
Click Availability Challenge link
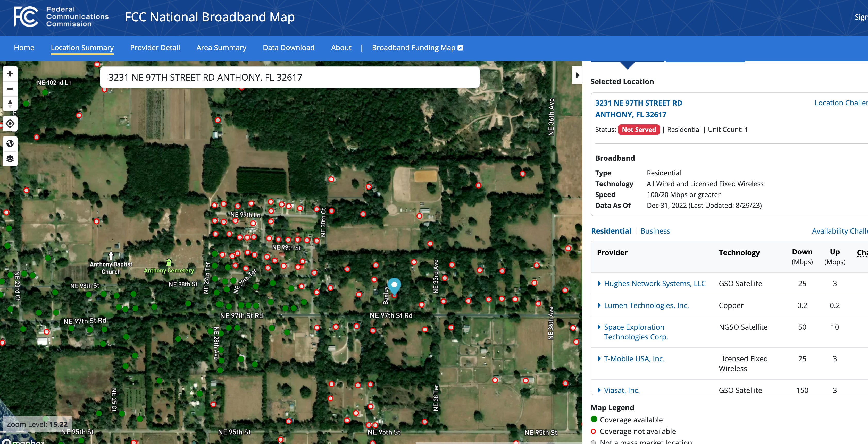[840, 231]
